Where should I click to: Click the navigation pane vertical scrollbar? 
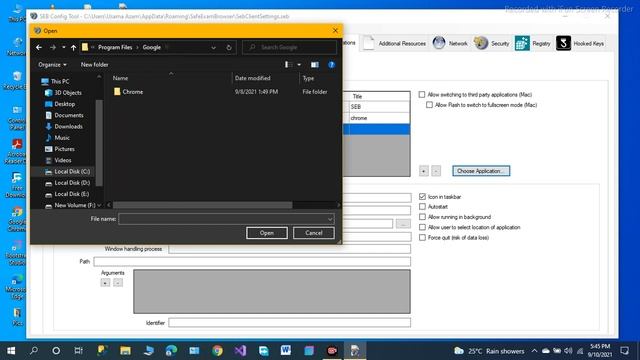click(99, 143)
